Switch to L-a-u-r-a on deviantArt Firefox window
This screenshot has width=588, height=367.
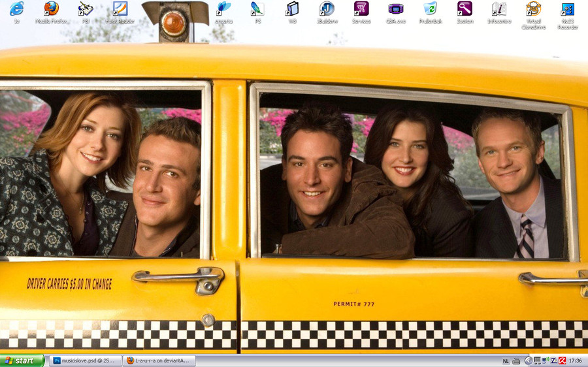(159, 360)
